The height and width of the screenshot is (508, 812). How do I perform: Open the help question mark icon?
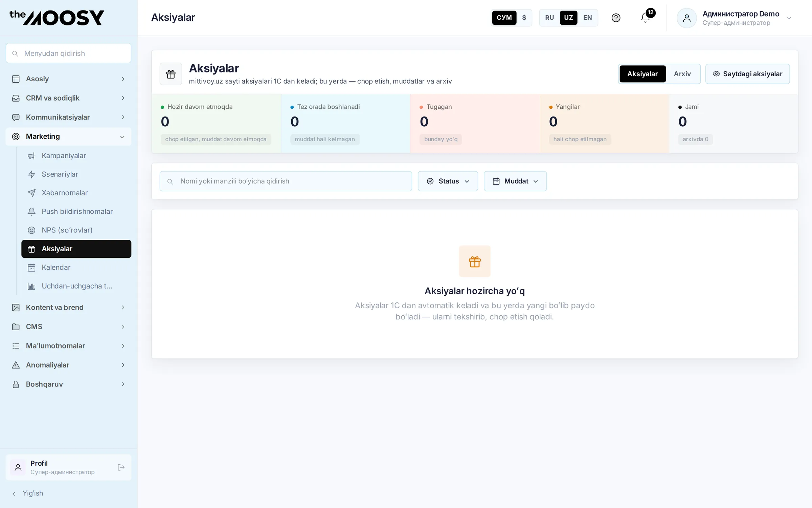[616, 18]
